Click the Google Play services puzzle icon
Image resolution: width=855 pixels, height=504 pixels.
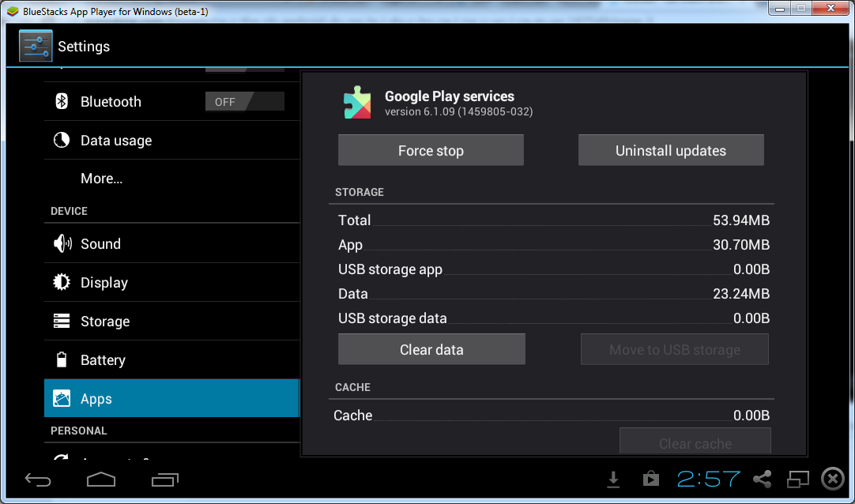(357, 103)
